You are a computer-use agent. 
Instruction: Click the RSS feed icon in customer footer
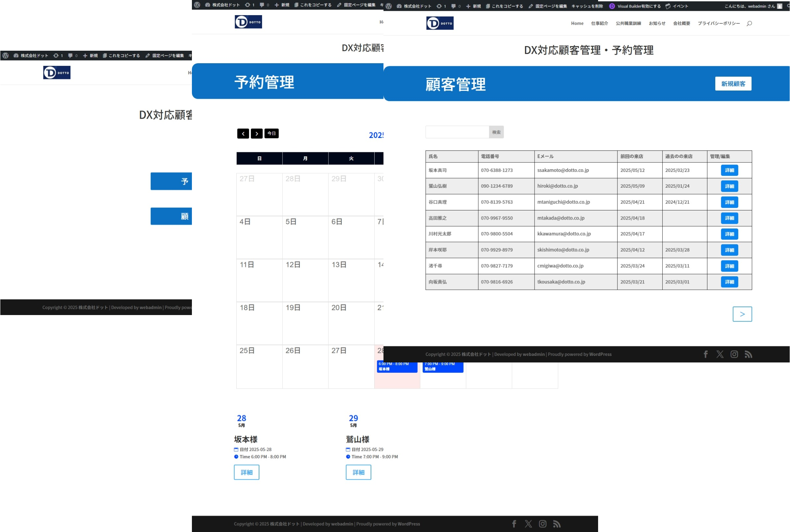click(x=748, y=354)
